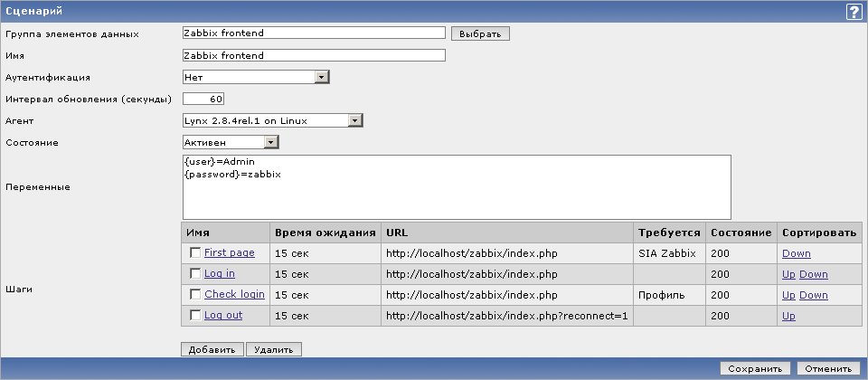Click the Log out URL with reconnect=1
The height and width of the screenshot is (380, 868).
coord(506,316)
